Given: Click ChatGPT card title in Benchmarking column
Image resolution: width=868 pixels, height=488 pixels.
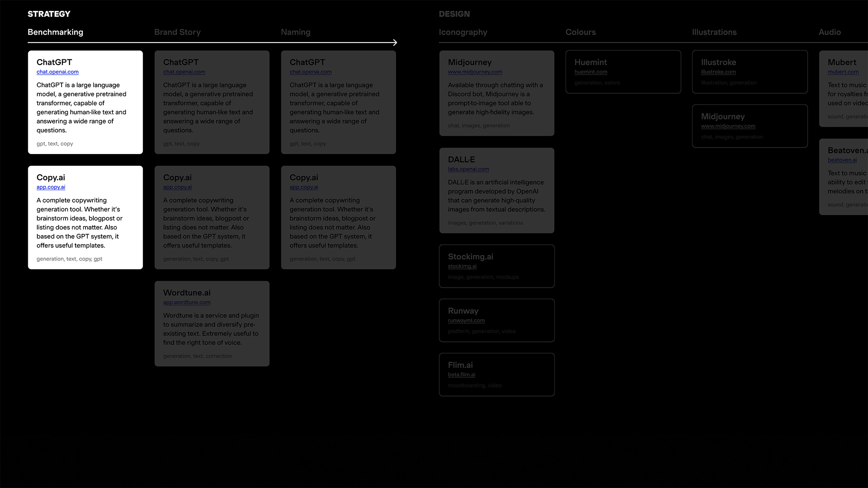Looking at the screenshot, I should [54, 62].
